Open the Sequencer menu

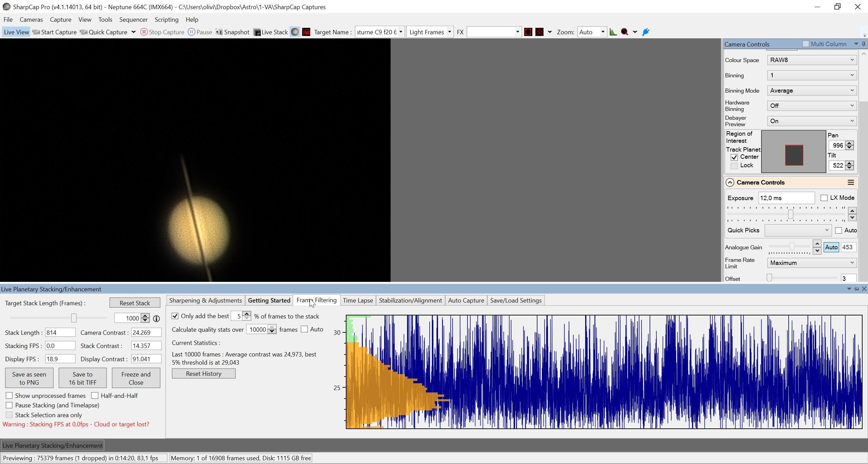[133, 19]
